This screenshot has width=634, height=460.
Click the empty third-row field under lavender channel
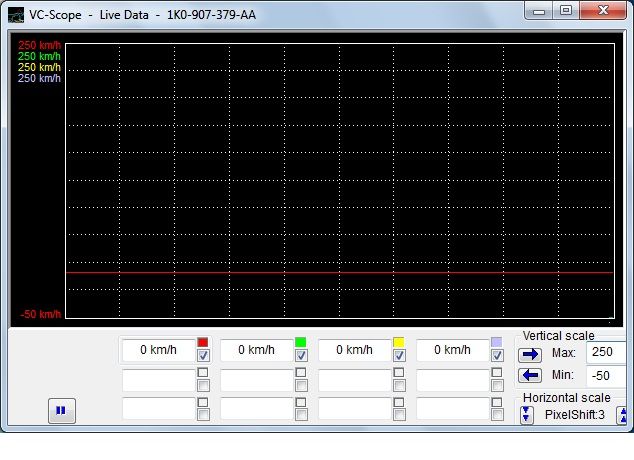point(452,409)
